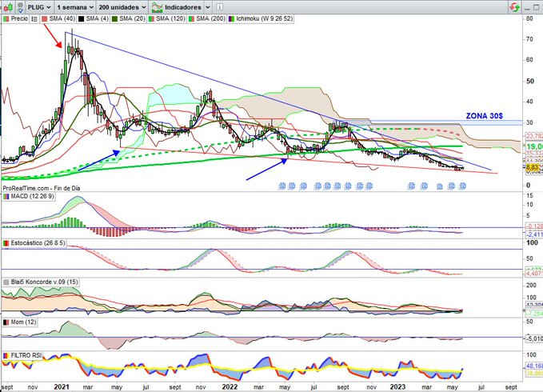Click the black SMA (4) swatch
Viewport: 543px width, 392px height.
point(82,18)
